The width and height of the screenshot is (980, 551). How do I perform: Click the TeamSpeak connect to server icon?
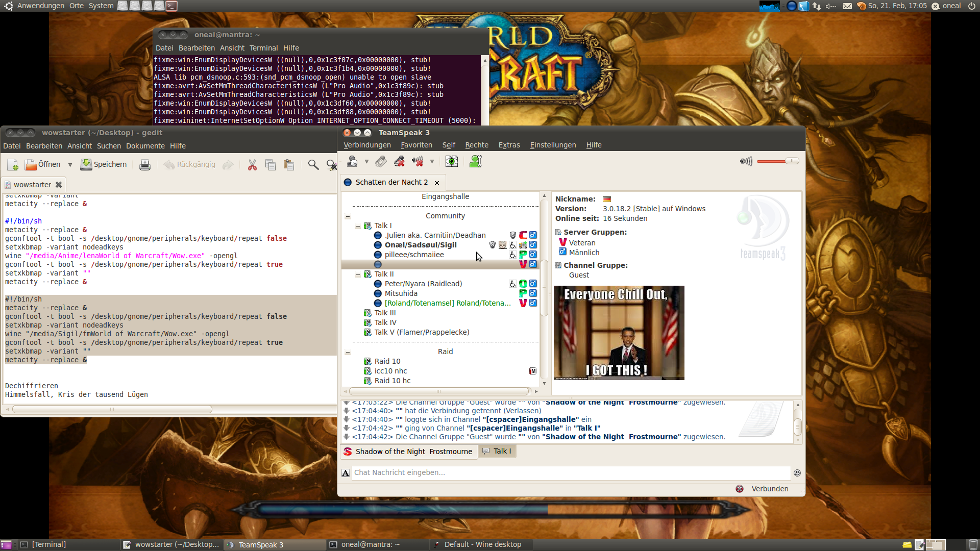[352, 162]
